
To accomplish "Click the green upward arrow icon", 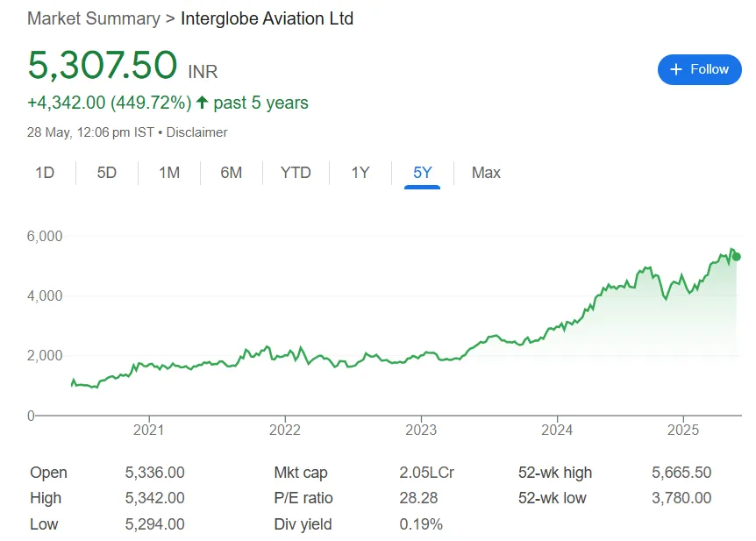I will point(202,103).
